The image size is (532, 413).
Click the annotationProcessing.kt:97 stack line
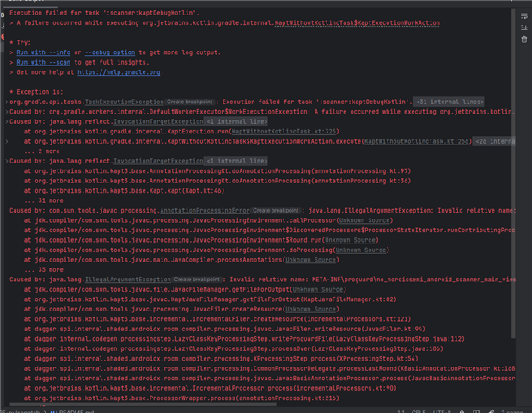(217, 171)
